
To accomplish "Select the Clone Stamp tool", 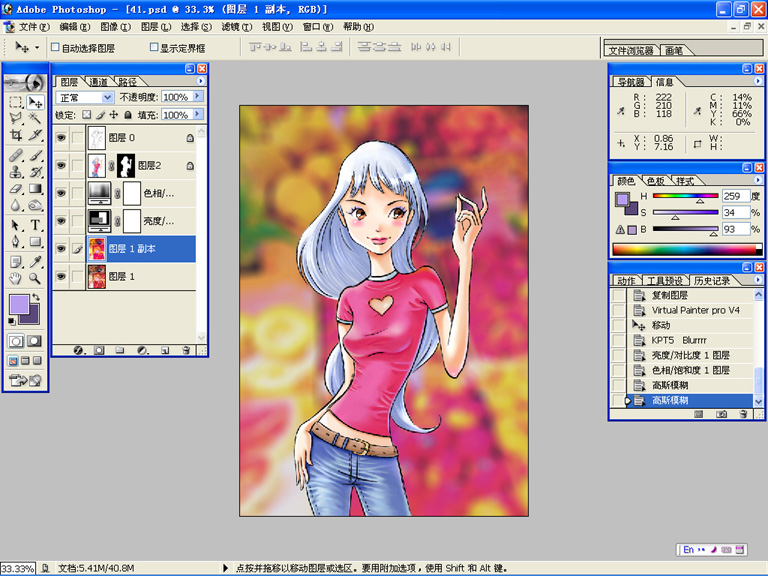I will point(16,172).
